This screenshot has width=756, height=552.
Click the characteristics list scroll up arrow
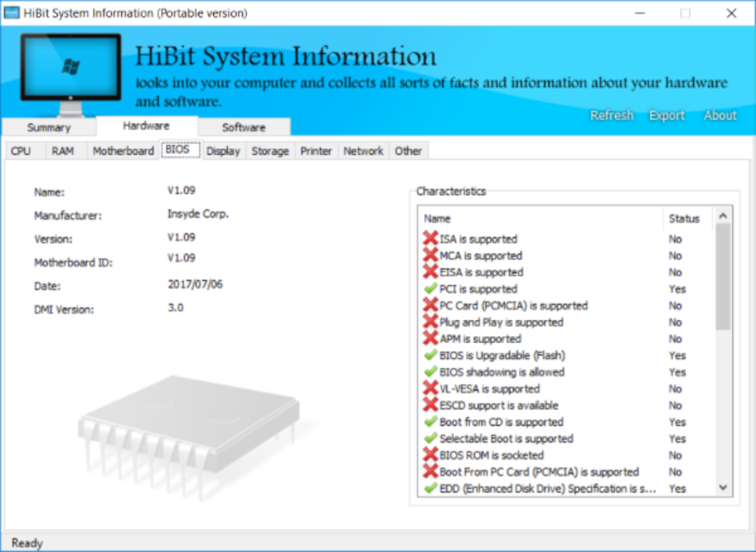[x=723, y=216]
